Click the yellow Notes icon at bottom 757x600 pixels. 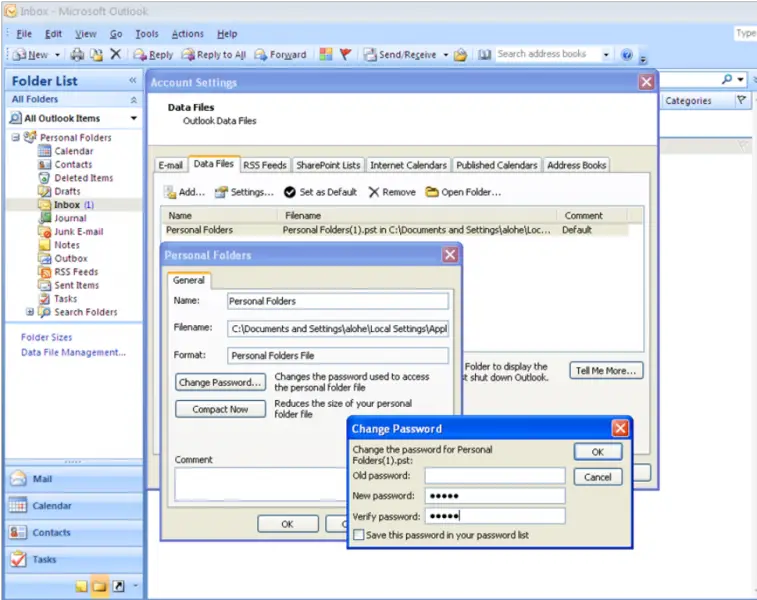coord(81,586)
